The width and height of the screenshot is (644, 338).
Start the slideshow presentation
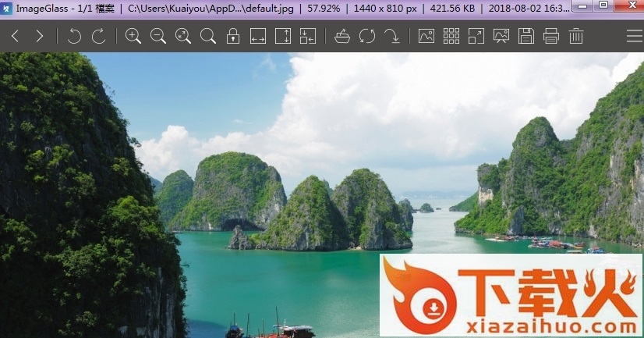point(501,36)
